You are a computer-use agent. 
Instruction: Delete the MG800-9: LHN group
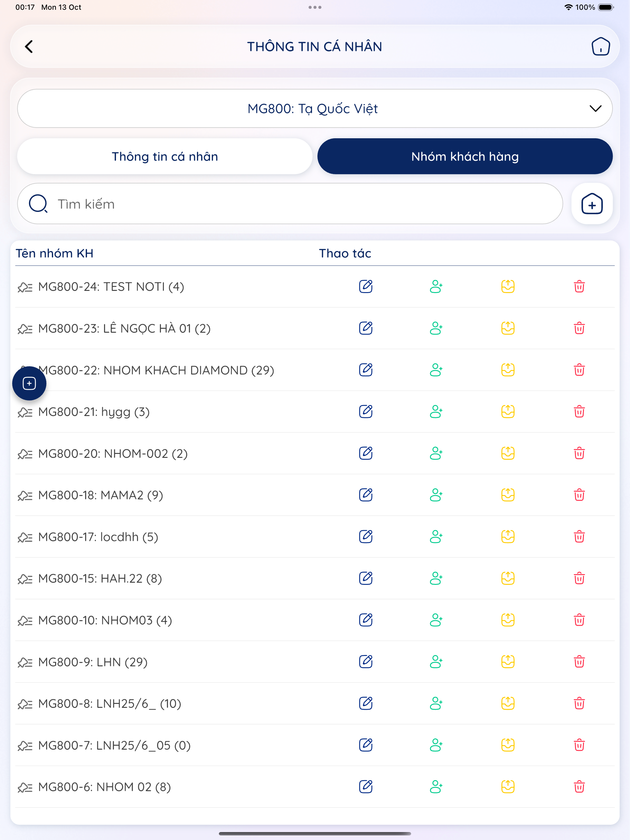coord(579,661)
